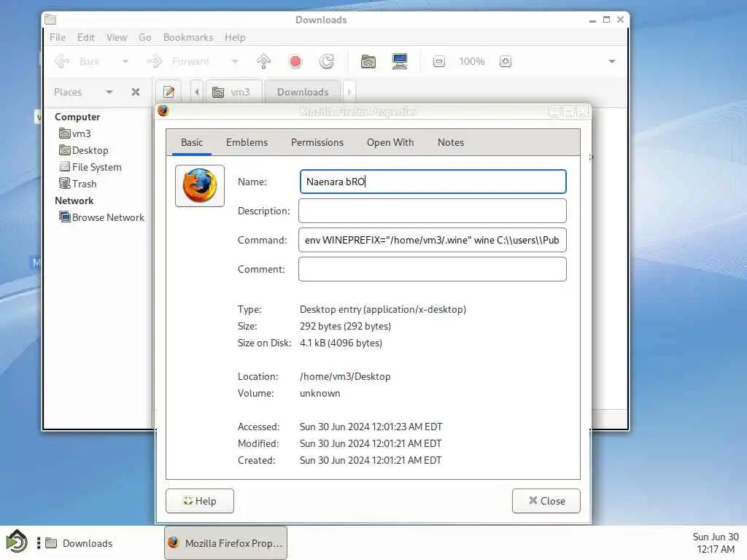Open Browse Network in the sidebar
The height and width of the screenshot is (560, 747).
(101, 217)
